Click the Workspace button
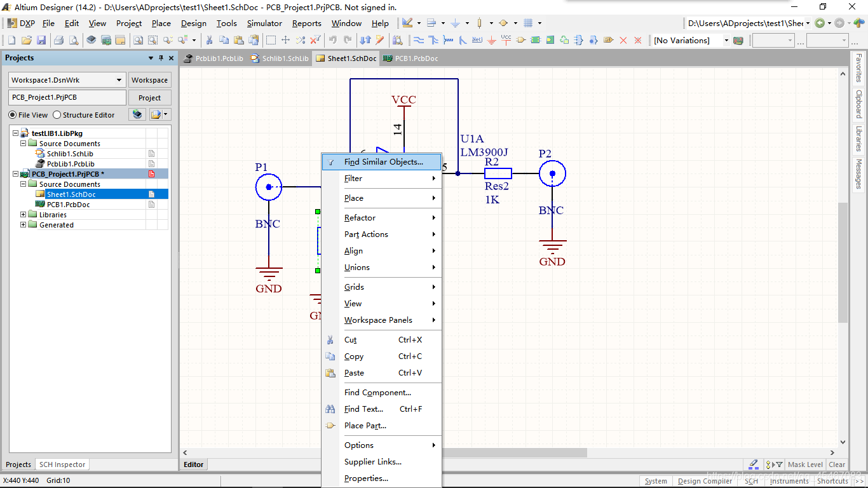Viewport: 868px width, 488px height. point(150,80)
